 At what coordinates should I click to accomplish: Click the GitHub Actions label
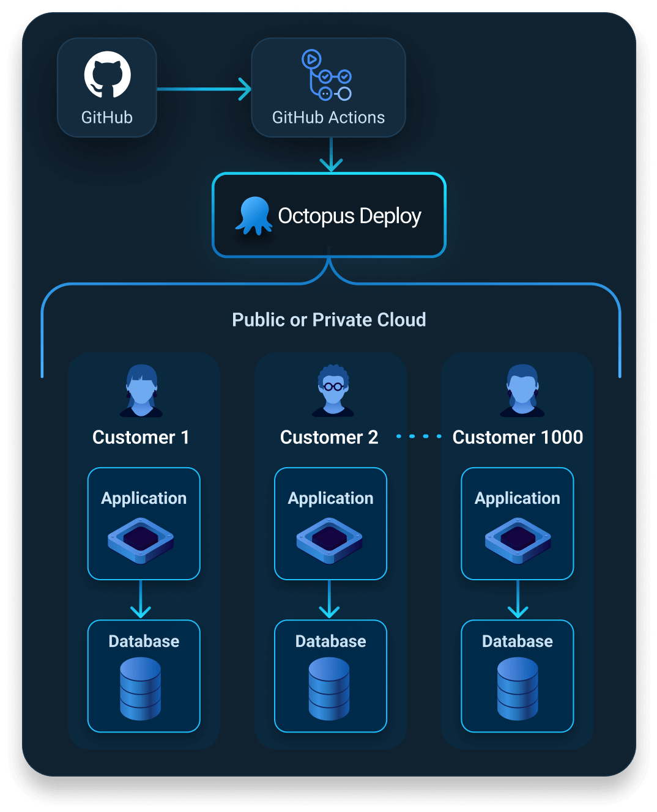(x=328, y=117)
